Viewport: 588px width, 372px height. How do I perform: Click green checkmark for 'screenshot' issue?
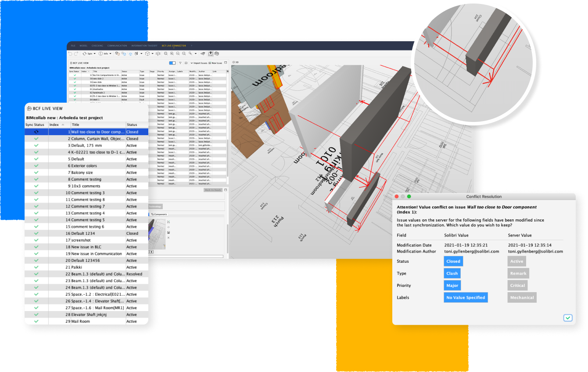(x=36, y=240)
